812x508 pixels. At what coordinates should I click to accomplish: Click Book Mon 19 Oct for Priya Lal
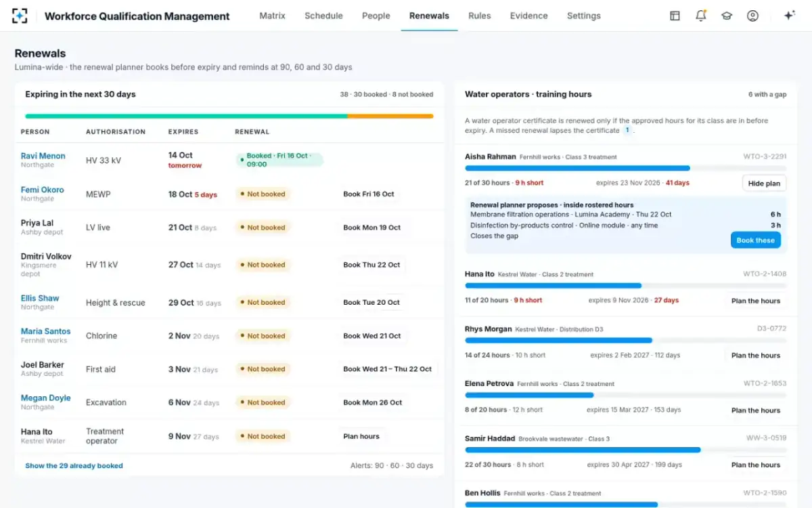coord(372,228)
